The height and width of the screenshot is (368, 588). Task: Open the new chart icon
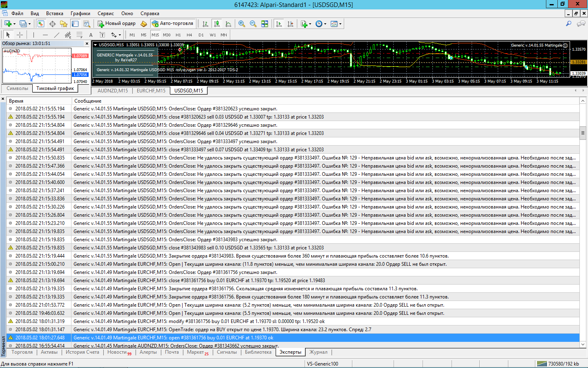click(x=8, y=24)
